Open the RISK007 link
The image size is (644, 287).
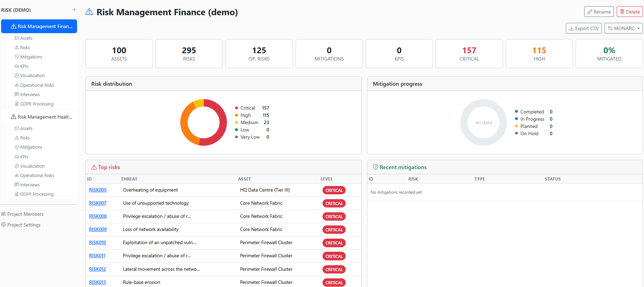(x=98, y=203)
